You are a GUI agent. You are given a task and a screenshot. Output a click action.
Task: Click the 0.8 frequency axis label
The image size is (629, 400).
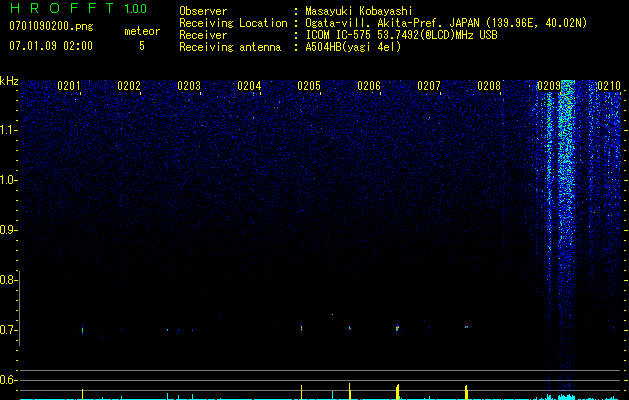pyautogui.click(x=7, y=280)
